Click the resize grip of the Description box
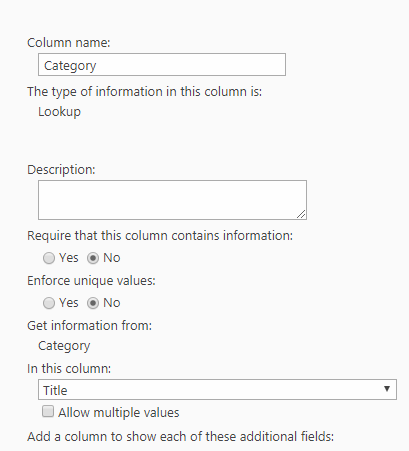 301,214
